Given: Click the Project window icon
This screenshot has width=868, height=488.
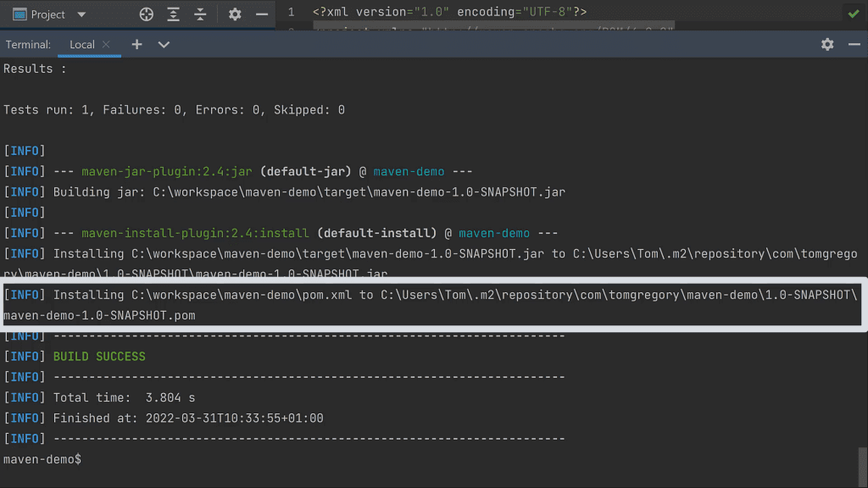Looking at the screenshot, I should tap(19, 14).
